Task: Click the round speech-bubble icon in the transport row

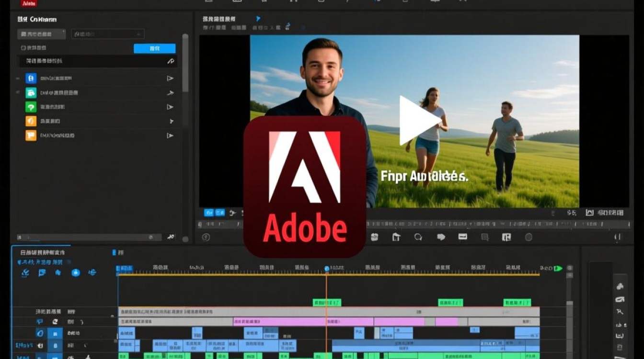Action: coord(418,237)
